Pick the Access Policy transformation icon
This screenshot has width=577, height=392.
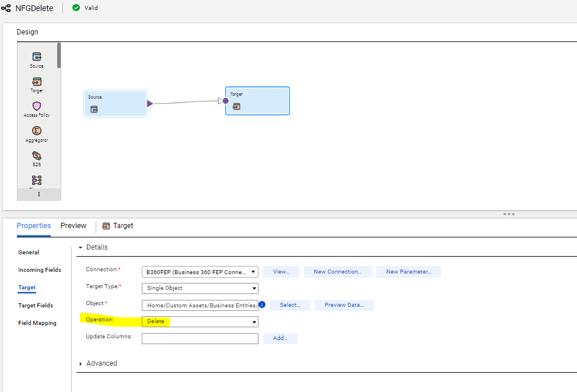[x=37, y=106]
